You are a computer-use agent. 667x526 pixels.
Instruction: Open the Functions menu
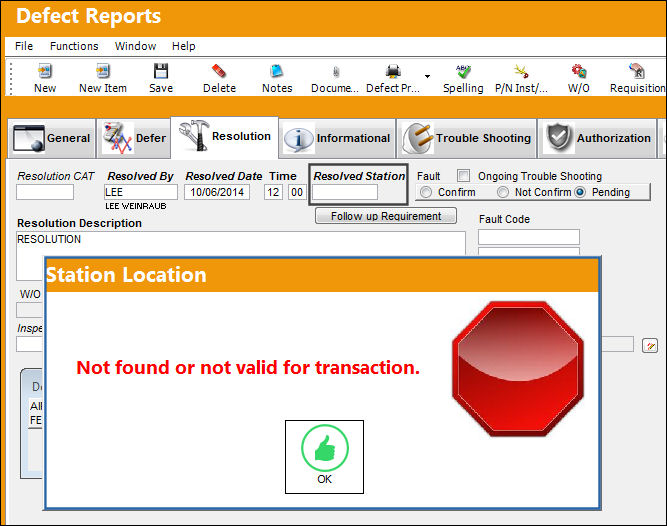(74, 46)
